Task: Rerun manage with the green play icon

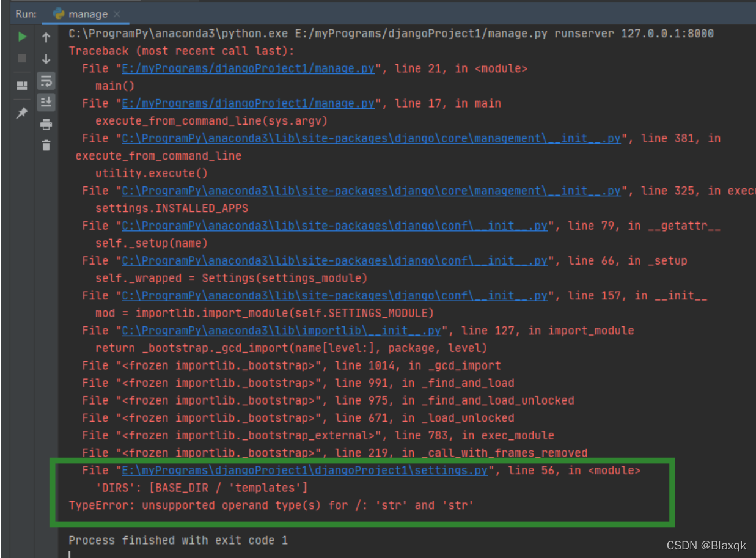Action: pyautogui.click(x=22, y=37)
